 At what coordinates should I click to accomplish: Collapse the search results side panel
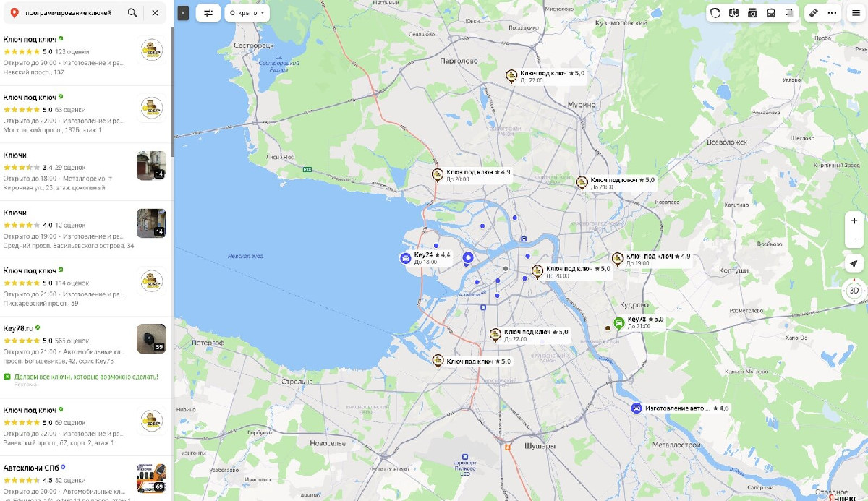pyautogui.click(x=183, y=13)
